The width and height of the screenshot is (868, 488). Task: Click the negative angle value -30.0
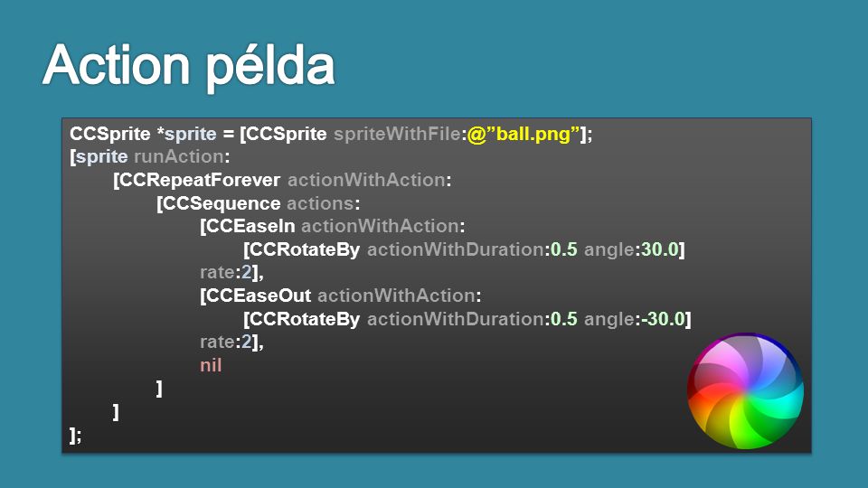point(663,319)
